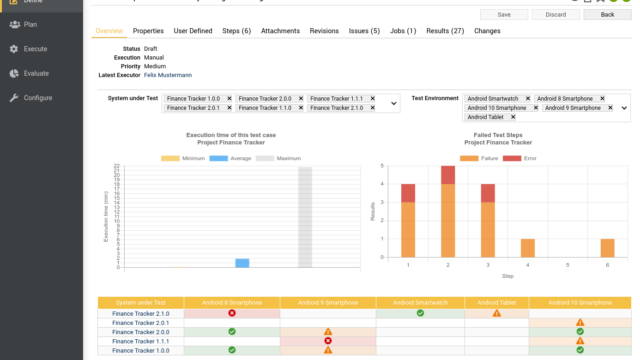Image resolution: width=640 pixels, height=360 pixels.
Task: Open the Plan section in sidebar
Action: point(30,24)
